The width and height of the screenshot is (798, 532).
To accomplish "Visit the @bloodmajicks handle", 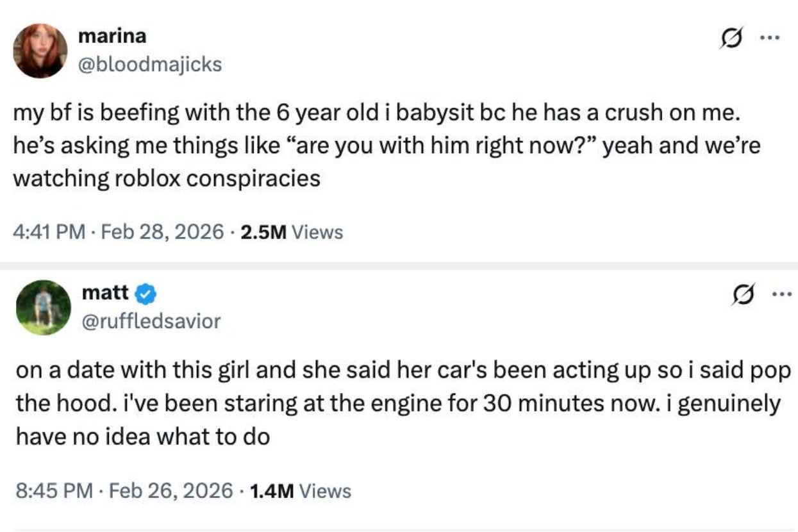I will click(x=149, y=64).
